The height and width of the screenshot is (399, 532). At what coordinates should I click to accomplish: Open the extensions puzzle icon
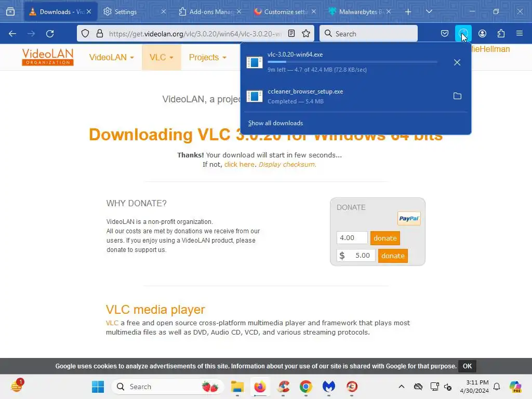[x=501, y=33]
